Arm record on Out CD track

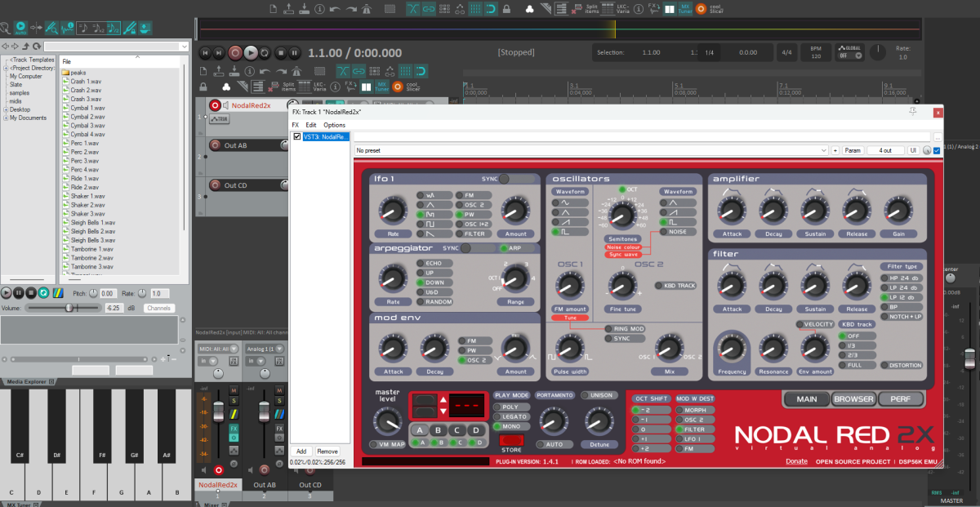[x=216, y=185]
